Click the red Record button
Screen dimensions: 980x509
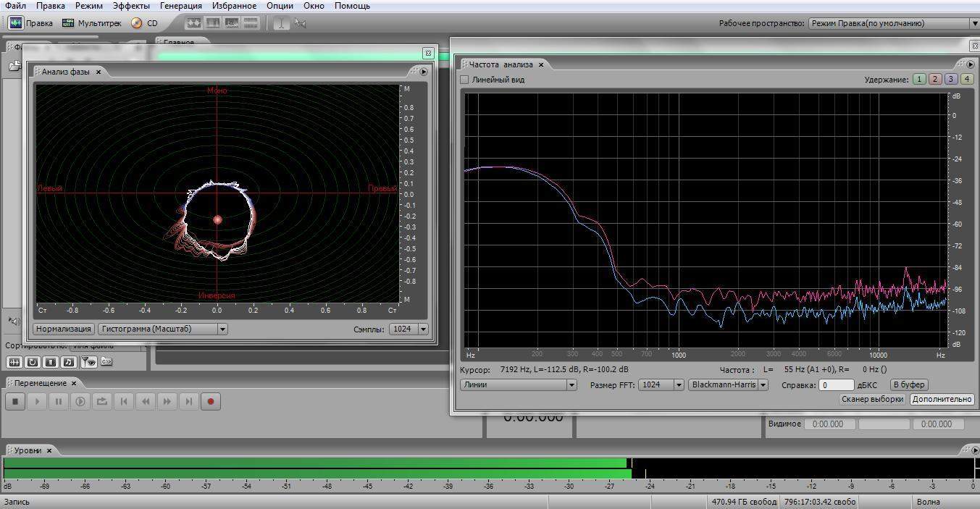[x=211, y=401]
